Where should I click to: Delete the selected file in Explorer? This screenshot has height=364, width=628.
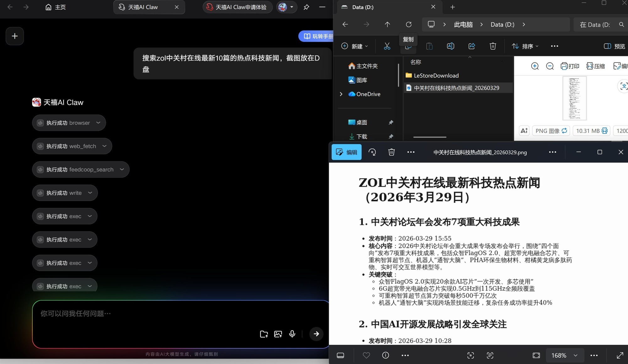(x=493, y=46)
